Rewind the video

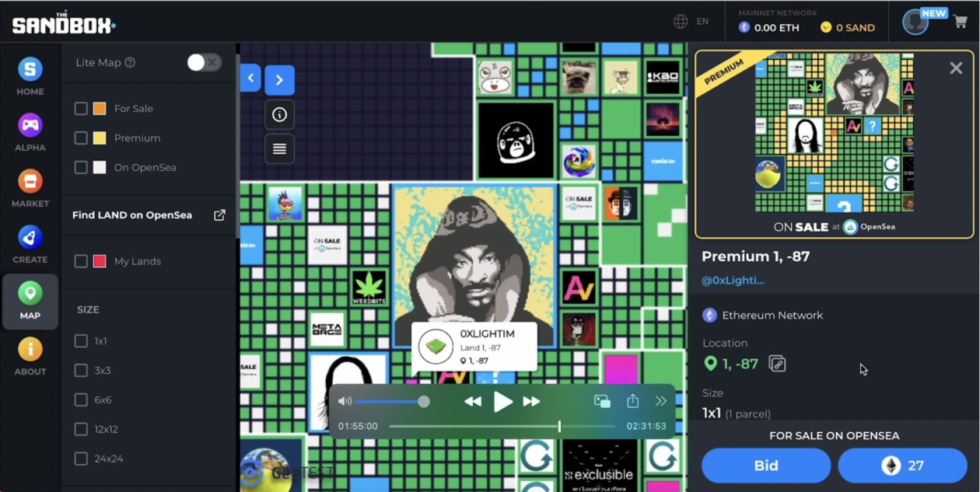(472, 401)
